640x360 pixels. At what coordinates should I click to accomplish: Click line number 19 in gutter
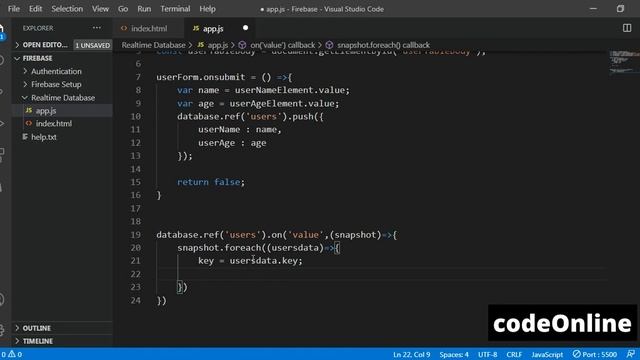pos(136,235)
